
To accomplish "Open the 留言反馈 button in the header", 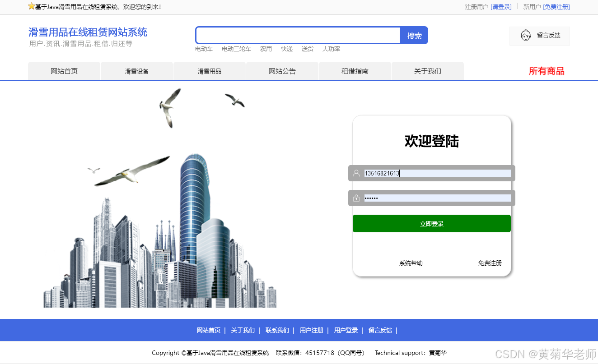I will pyautogui.click(x=540, y=36).
